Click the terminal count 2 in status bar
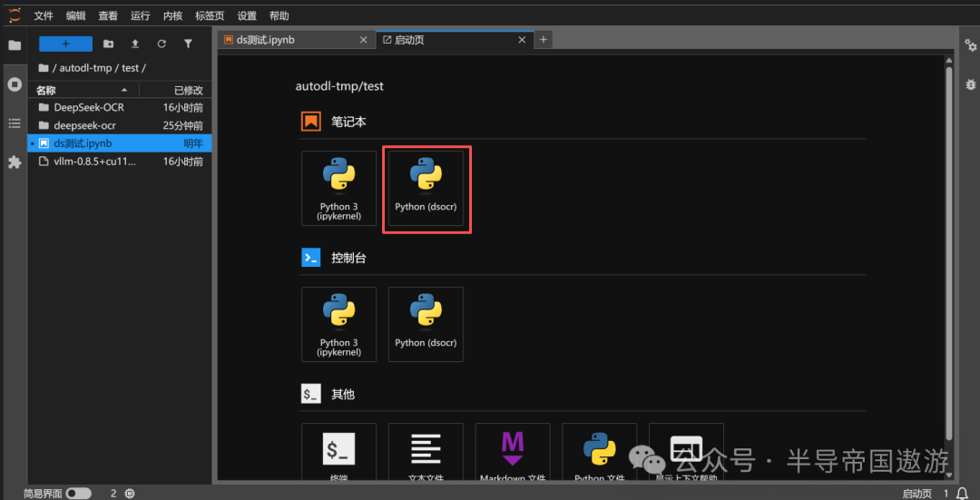 point(113,493)
